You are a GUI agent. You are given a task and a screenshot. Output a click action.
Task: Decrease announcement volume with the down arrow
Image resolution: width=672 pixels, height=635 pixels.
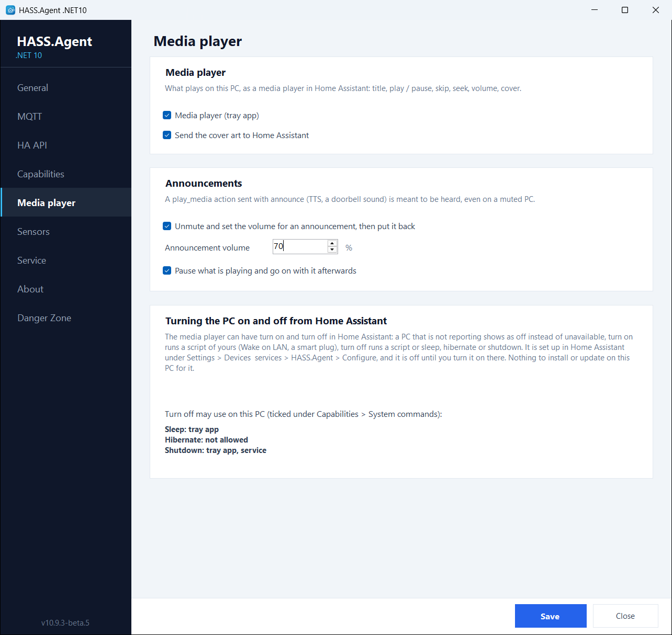point(332,250)
